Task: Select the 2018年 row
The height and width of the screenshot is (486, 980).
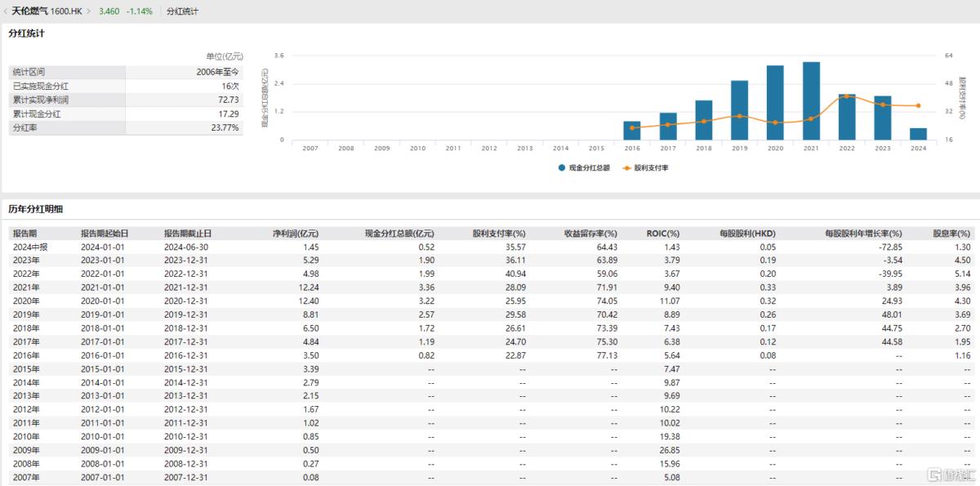Action: pyautogui.click(x=490, y=327)
